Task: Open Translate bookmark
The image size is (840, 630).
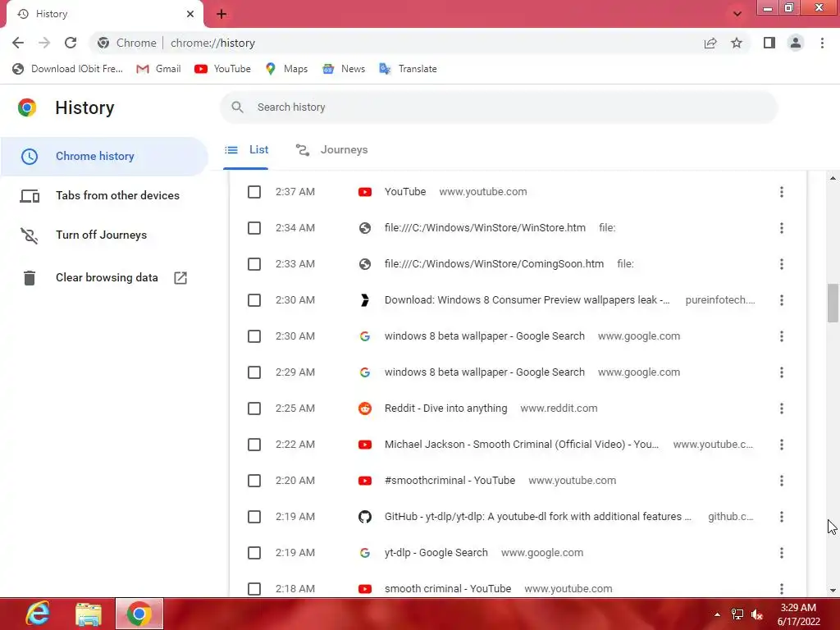Action: click(409, 69)
